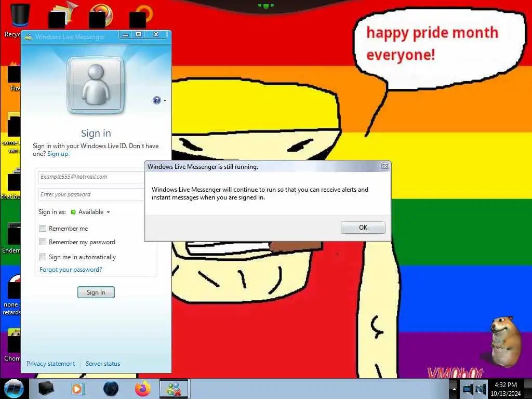Open the Server status link
This screenshot has height=399, width=532.
pos(103,363)
